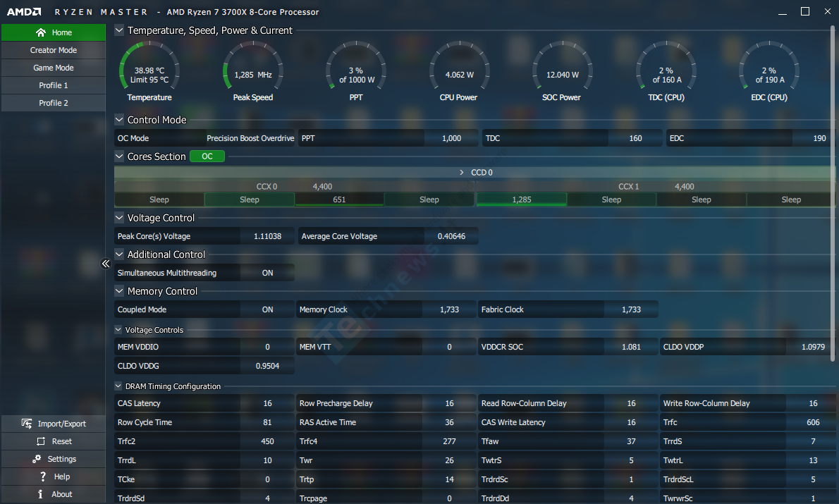839x504 pixels.
Task: Click the Tfaw value 37
Action: coord(632,441)
